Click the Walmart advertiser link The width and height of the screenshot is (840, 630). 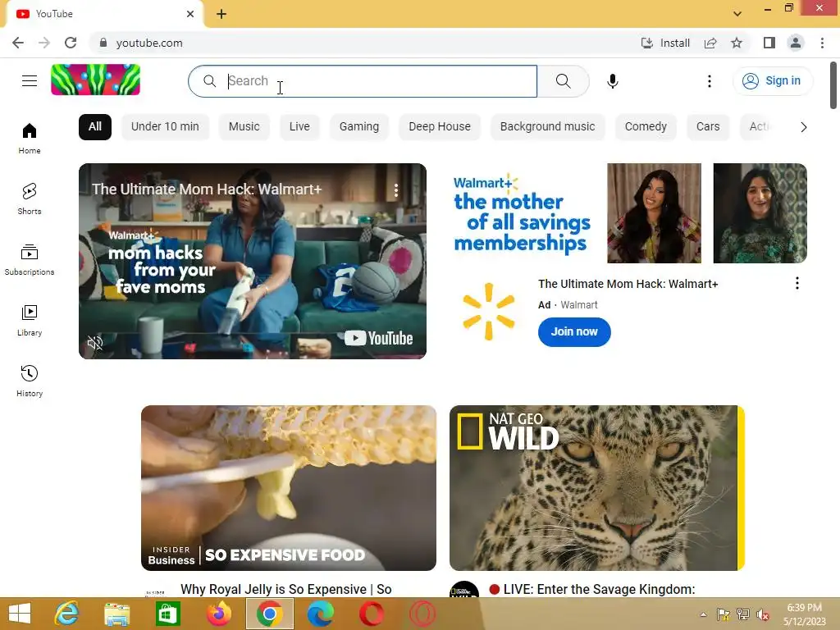coord(578,305)
